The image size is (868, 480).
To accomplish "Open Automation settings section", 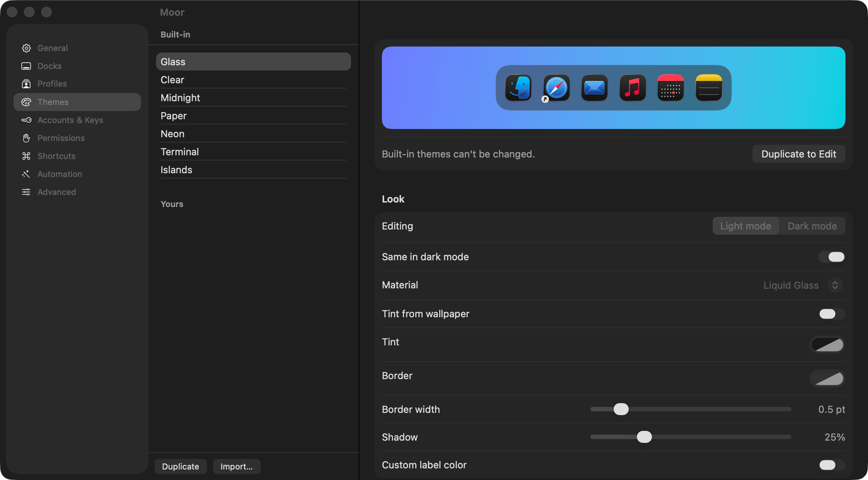I will [x=77, y=174].
